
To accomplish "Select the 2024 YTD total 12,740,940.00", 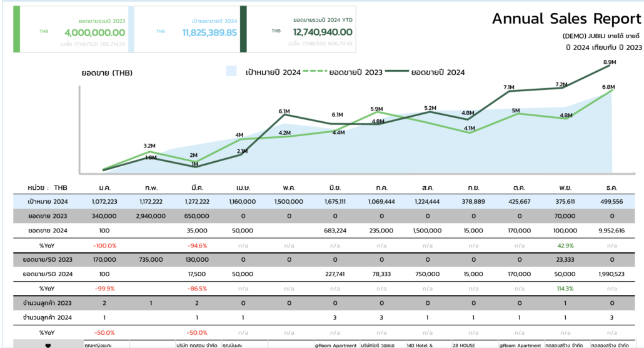I will coord(321,32).
